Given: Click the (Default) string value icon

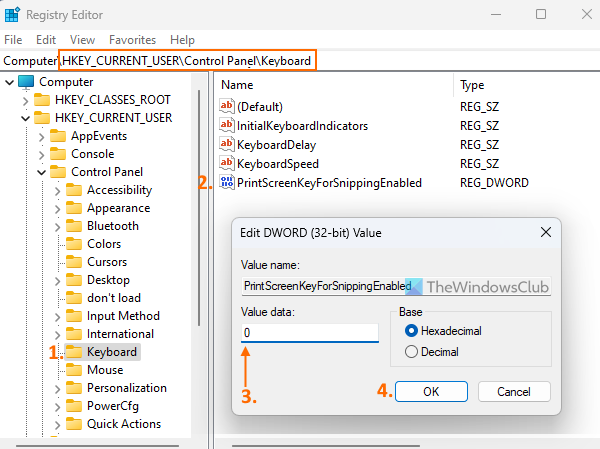Looking at the screenshot, I should click(x=227, y=106).
